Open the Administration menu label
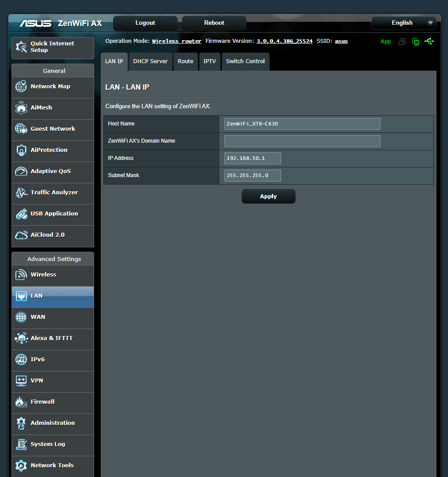This screenshot has height=477, width=448. coord(53,423)
